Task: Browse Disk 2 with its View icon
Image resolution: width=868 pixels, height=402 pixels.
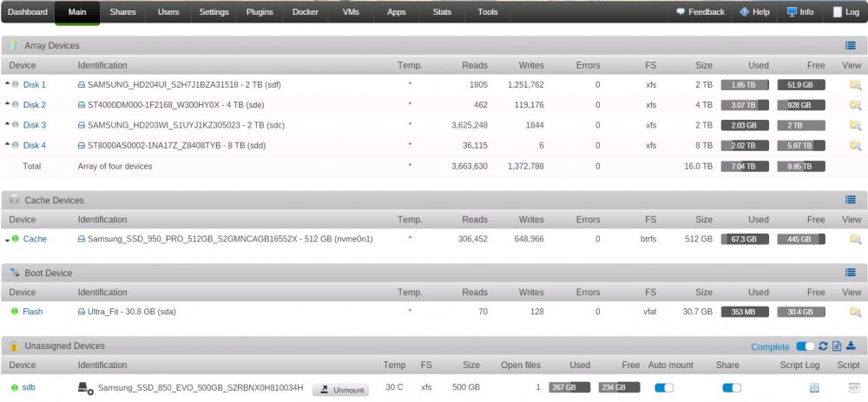Action: (x=855, y=105)
